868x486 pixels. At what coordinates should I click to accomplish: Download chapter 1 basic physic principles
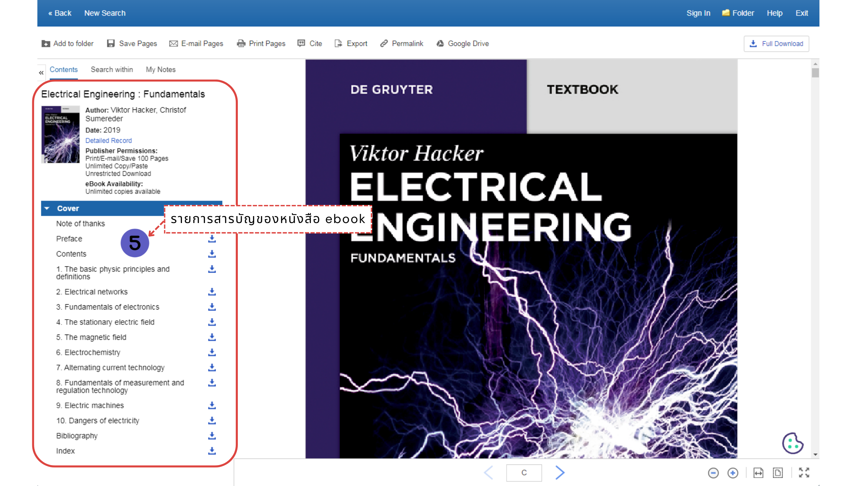pyautogui.click(x=212, y=269)
